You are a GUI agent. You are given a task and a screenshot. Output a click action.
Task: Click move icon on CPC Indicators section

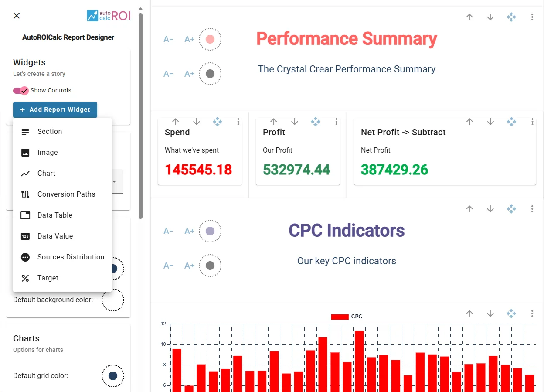click(x=511, y=209)
